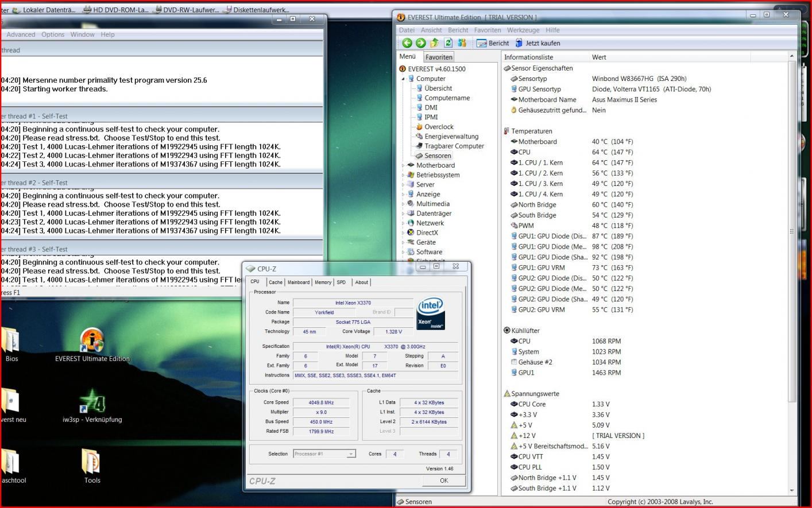Click the Software icon in the tree
This screenshot has width=812, height=508.
tap(411, 252)
